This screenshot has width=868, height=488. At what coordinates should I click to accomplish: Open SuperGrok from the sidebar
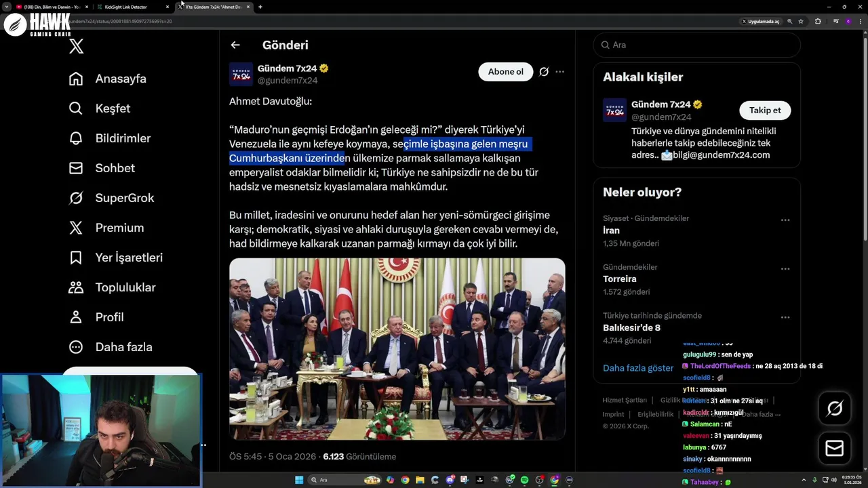(112, 198)
